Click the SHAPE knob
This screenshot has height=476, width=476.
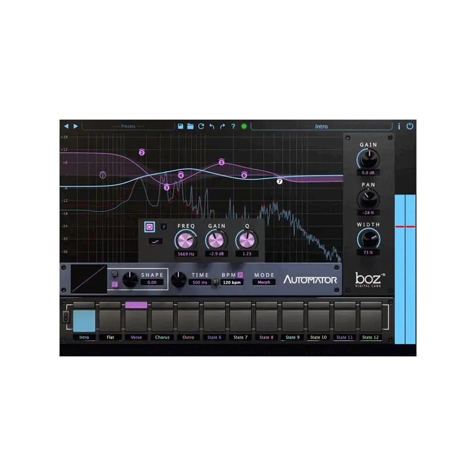(130, 279)
